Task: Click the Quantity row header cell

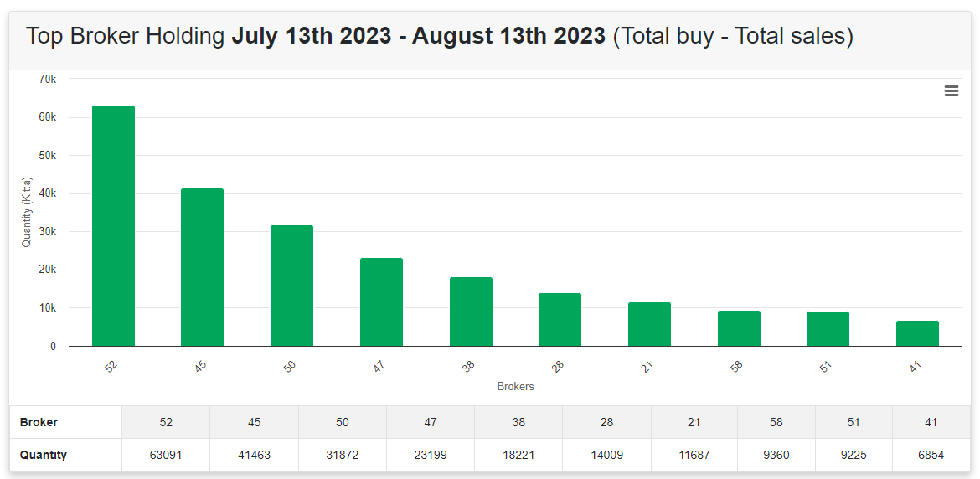Action: click(x=65, y=455)
